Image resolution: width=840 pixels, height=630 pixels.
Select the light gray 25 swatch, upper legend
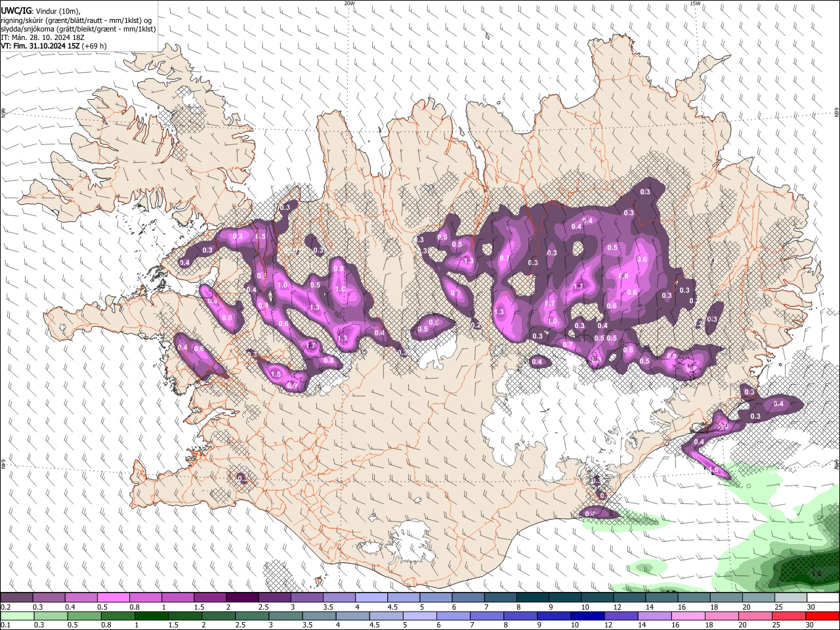791,598
